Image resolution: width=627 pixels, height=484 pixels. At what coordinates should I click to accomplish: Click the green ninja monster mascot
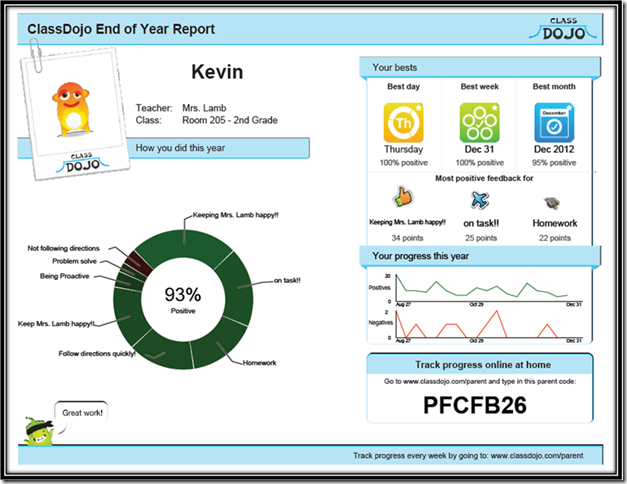(x=38, y=431)
